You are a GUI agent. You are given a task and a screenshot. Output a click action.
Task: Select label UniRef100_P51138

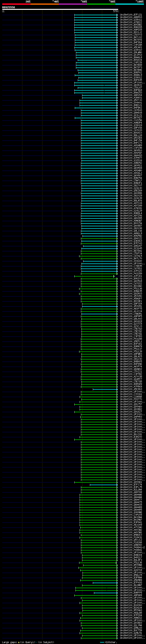[131, 289]
